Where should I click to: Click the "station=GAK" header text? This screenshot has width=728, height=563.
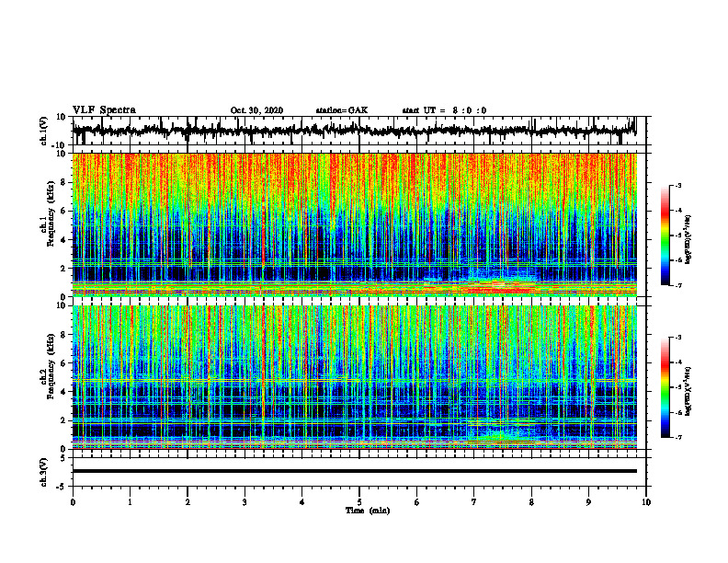pyautogui.click(x=342, y=110)
